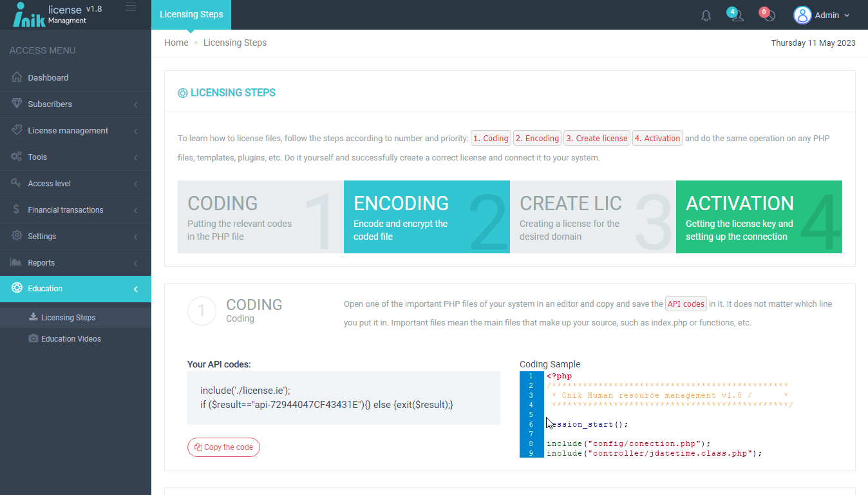Click the Reports chart icon
868x495 pixels.
[x=17, y=262]
